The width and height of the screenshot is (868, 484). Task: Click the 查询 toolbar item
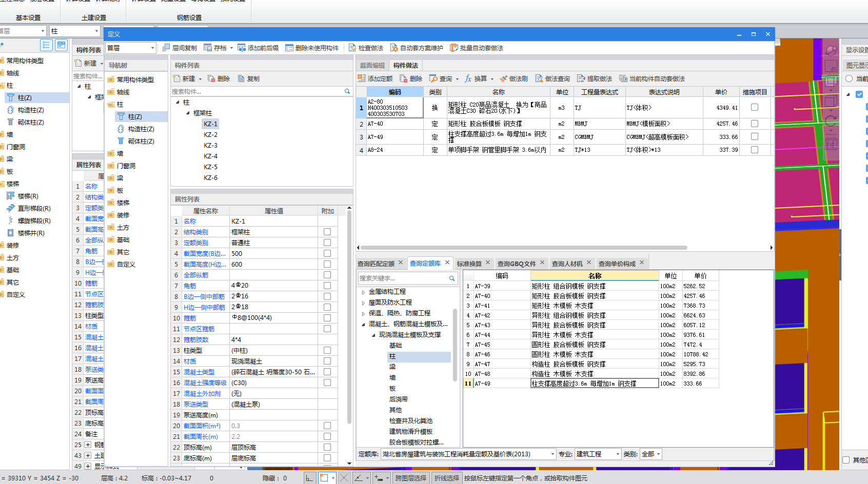(441, 78)
